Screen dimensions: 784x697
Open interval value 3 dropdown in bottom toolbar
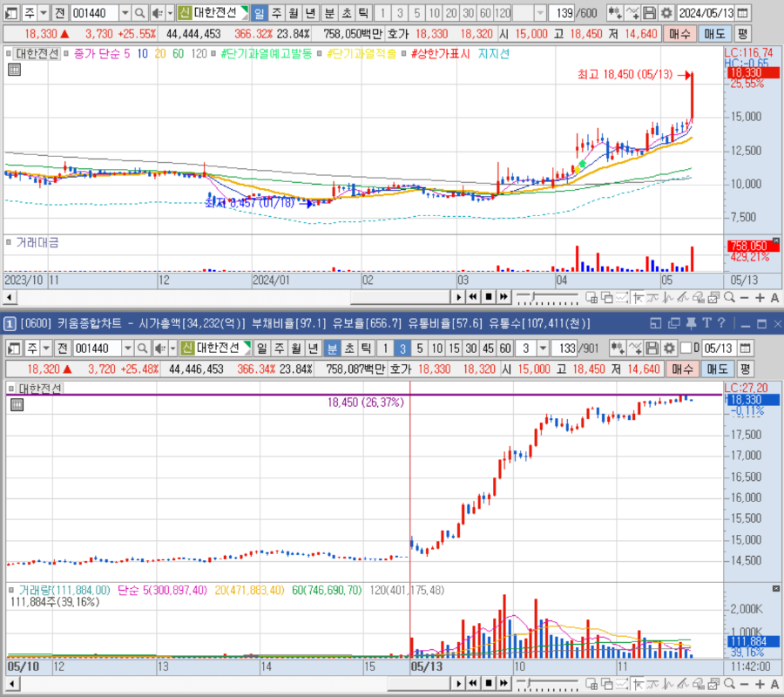click(x=543, y=348)
